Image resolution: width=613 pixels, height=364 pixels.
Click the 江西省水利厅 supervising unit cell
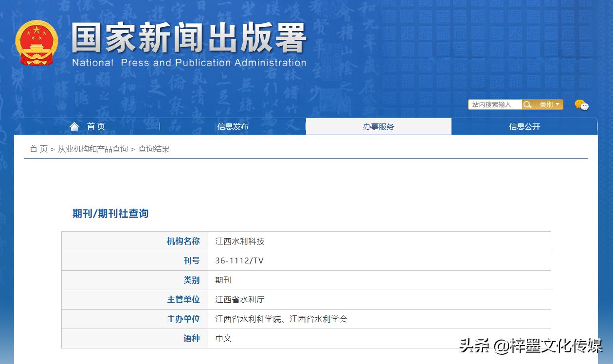(240, 299)
